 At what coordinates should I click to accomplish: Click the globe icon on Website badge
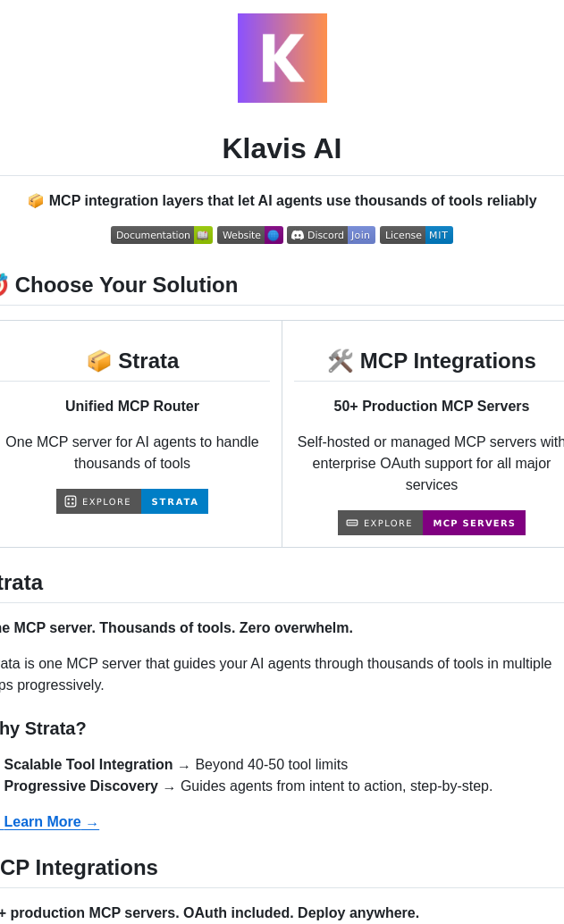coord(274,235)
